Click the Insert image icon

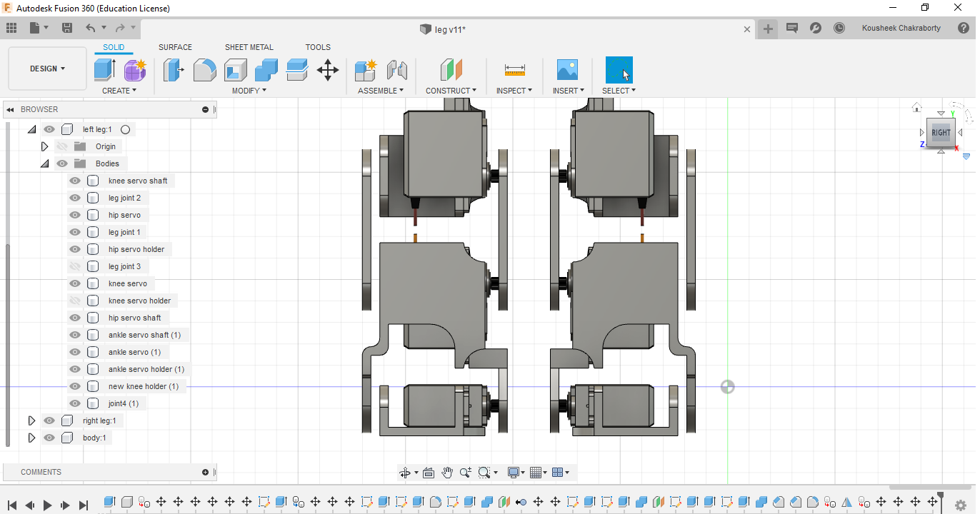click(567, 70)
